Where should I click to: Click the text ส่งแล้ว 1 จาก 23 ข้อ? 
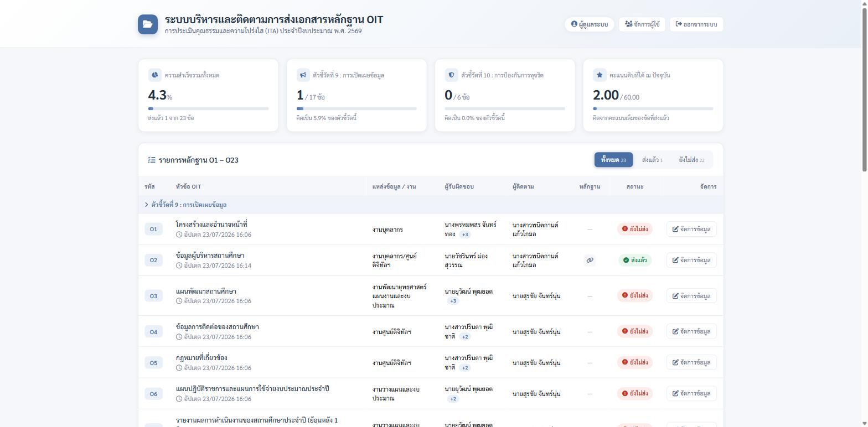coord(171,118)
